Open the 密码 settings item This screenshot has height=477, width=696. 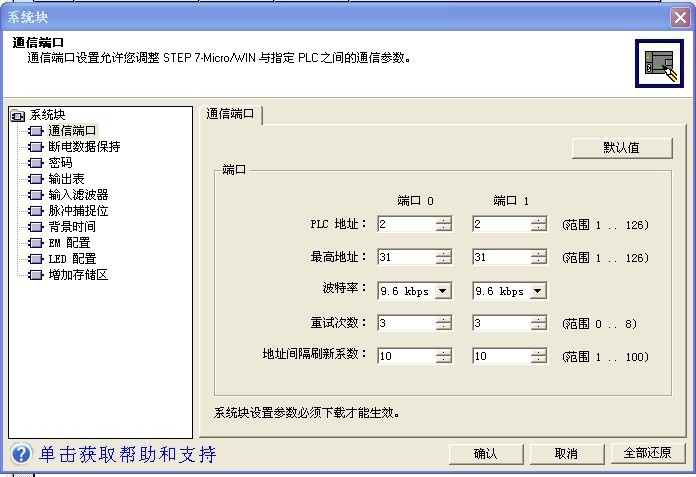coord(60,163)
